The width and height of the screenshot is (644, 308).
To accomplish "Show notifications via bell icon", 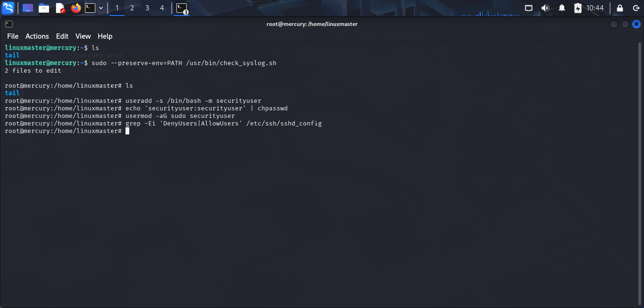I will (x=562, y=8).
